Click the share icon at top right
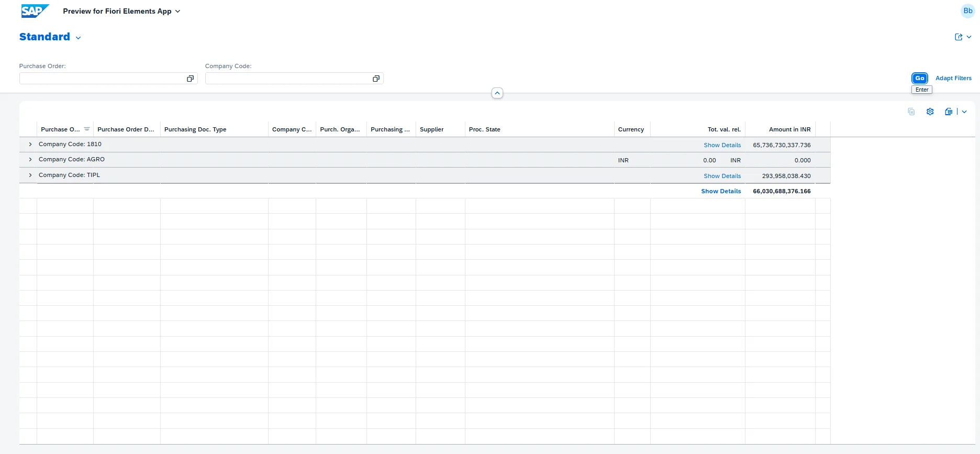Viewport: 980px width, 454px height. 959,37
